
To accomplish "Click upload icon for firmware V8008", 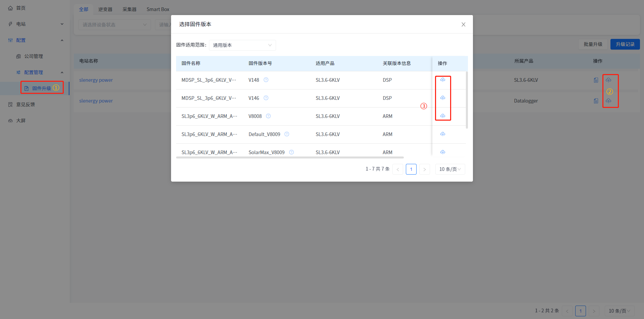I will [x=443, y=116].
